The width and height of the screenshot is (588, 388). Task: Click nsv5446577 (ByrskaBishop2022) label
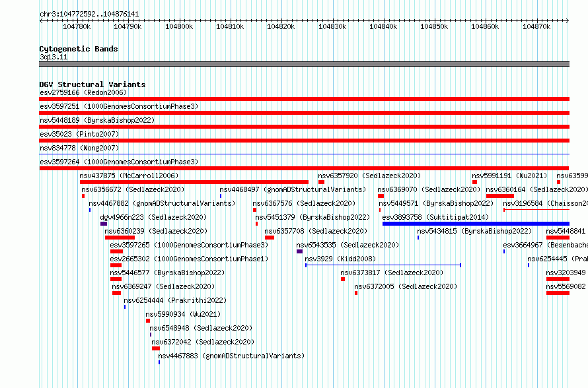coord(167,273)
